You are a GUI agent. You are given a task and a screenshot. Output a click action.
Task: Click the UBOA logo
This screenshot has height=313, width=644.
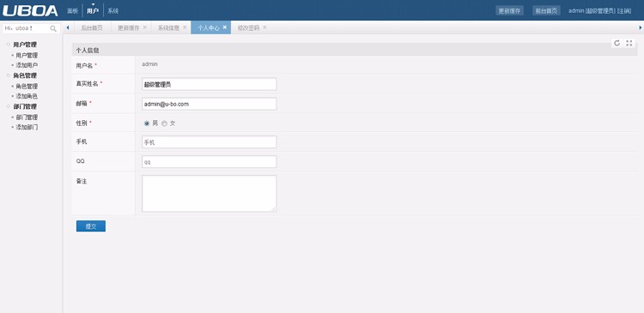[x=30, y=10]
